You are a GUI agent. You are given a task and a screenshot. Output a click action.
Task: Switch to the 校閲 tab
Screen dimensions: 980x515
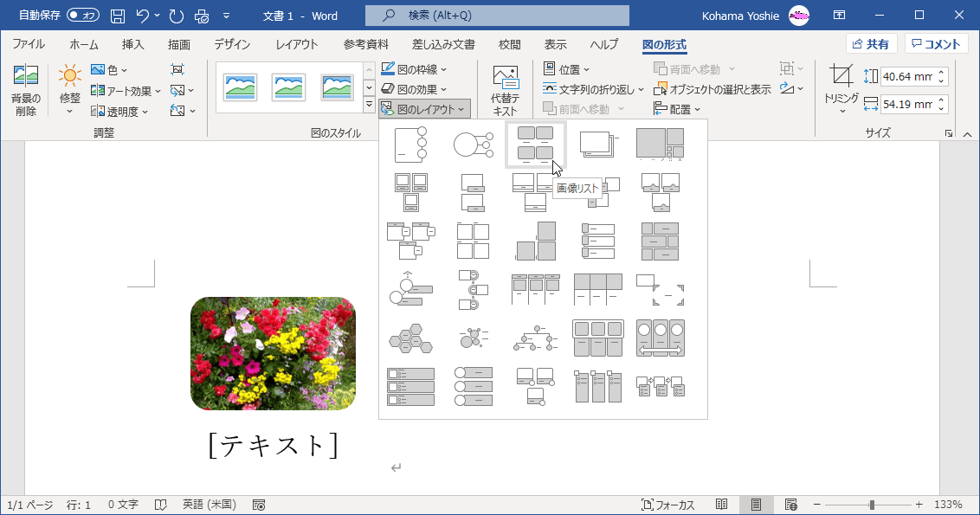point(509,44)
